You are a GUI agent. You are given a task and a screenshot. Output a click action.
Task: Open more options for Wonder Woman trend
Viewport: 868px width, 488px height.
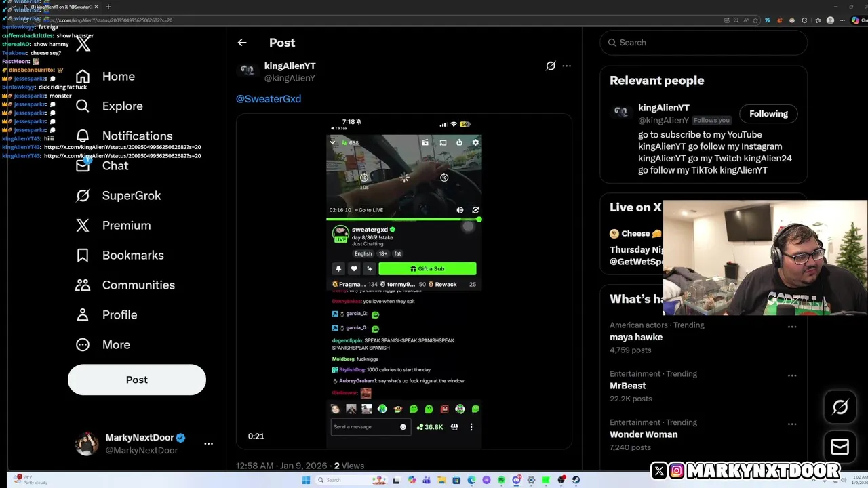point(791,424)
